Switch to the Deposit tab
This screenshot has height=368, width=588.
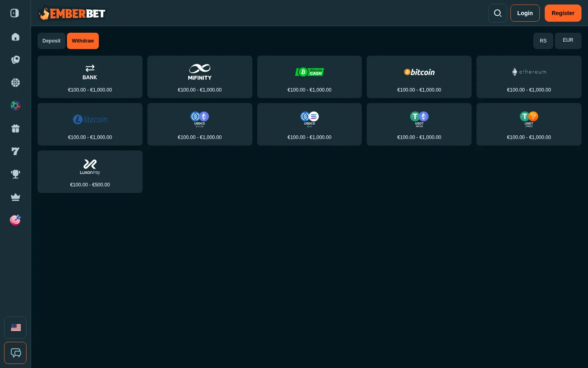point(51,41)
